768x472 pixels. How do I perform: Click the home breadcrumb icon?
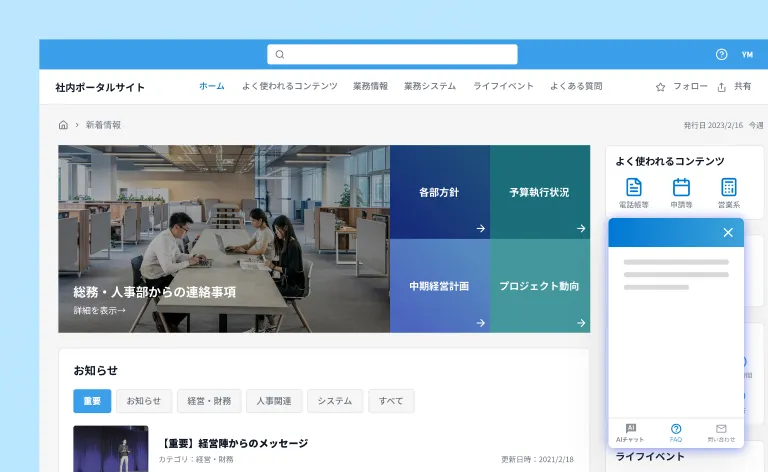point(63,125)
